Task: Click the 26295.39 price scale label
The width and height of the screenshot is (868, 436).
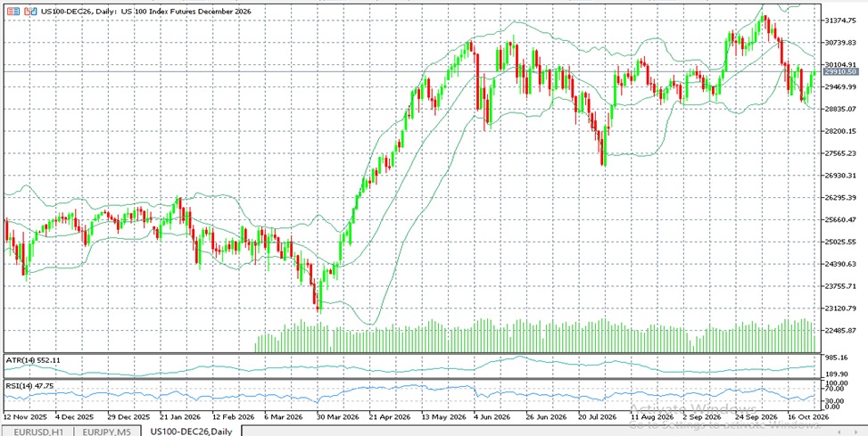Action: pyautogui.click(x=840, y=198)
